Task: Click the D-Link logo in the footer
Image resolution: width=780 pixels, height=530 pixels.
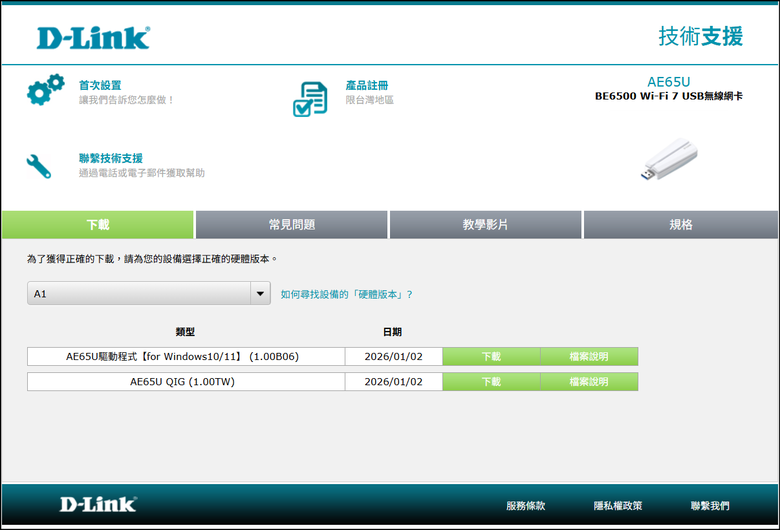Action: [98, 505]
